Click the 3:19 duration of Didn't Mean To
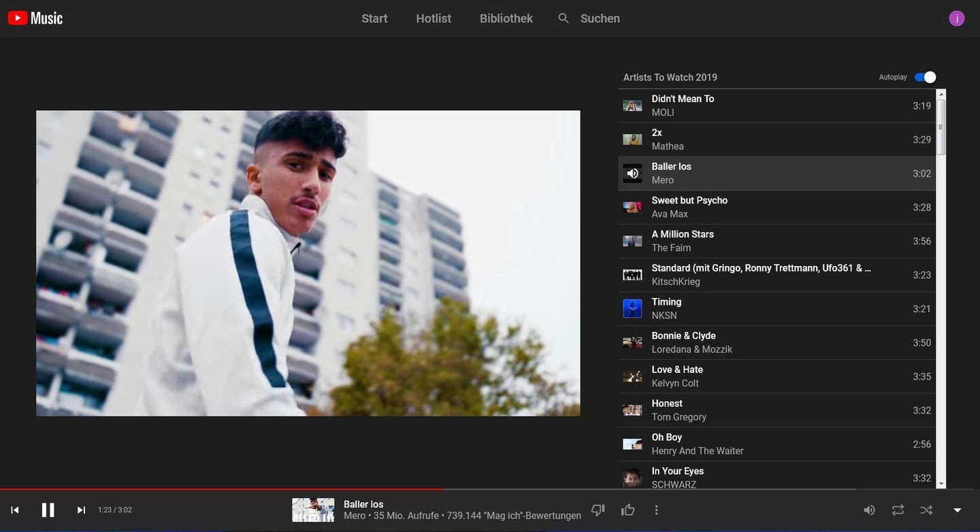This screenshot has height=532, width=980. pyautogui.click(x=922, y=105)
